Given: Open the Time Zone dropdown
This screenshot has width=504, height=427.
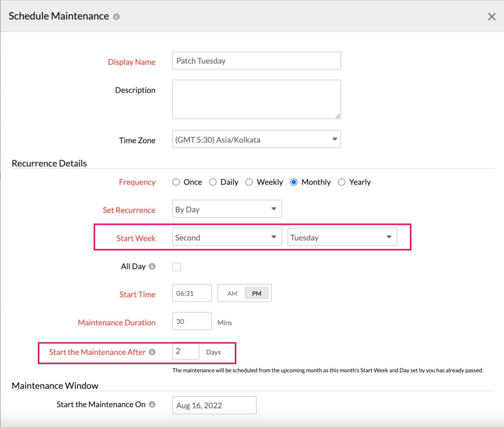Looking at the screenshot, I should pos(256,139).
